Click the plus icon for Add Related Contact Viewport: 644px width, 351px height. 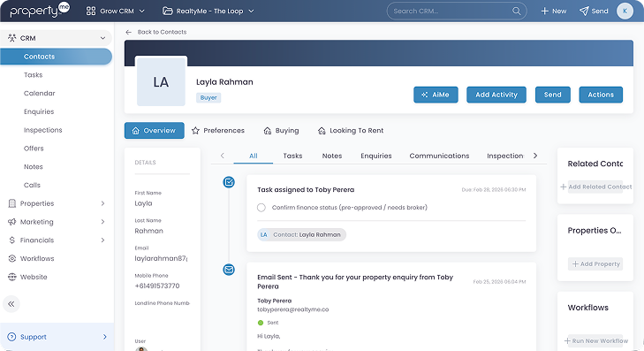point(563,187)
